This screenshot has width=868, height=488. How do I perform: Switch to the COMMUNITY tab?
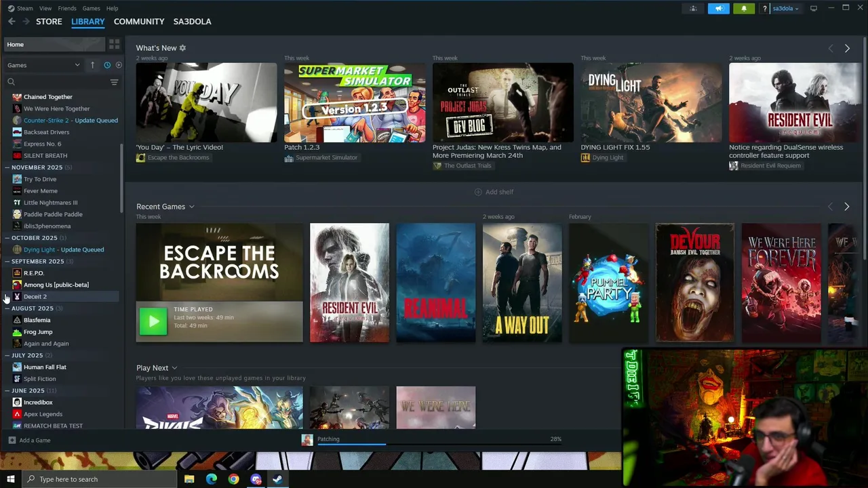pos(139,22)
